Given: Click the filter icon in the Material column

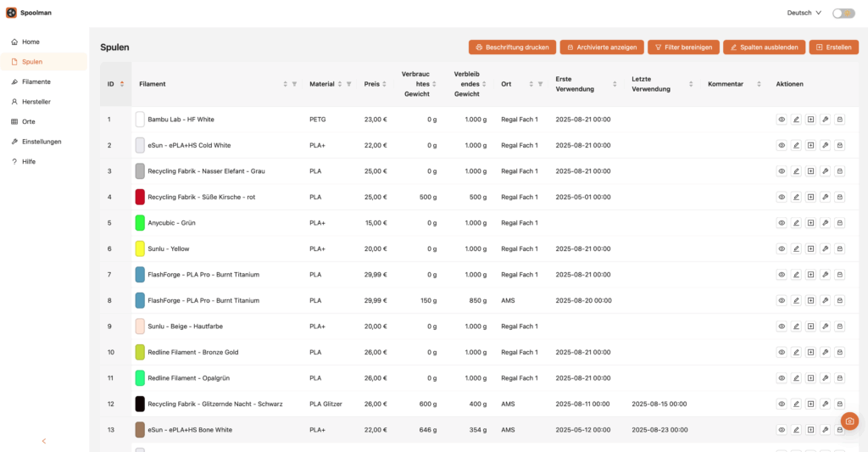Looking at the screenshot, I should coord(349,84).
